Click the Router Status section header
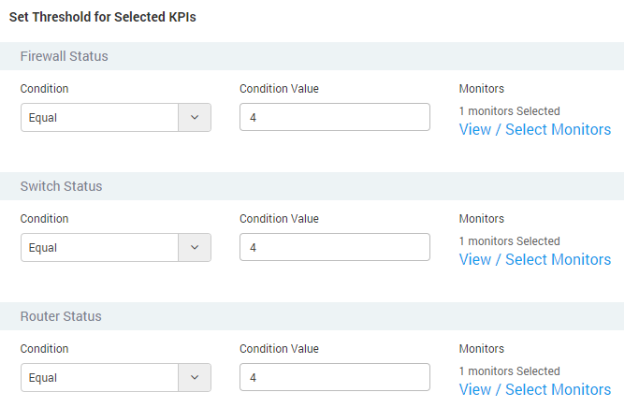Image resolution: width=624 pixels, height=401 pixels. pos(312,316)
